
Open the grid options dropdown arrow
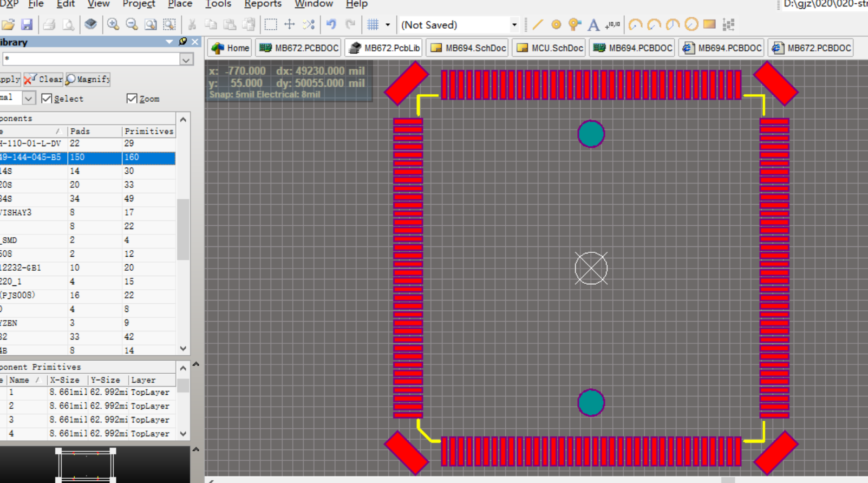click(388, 25)
